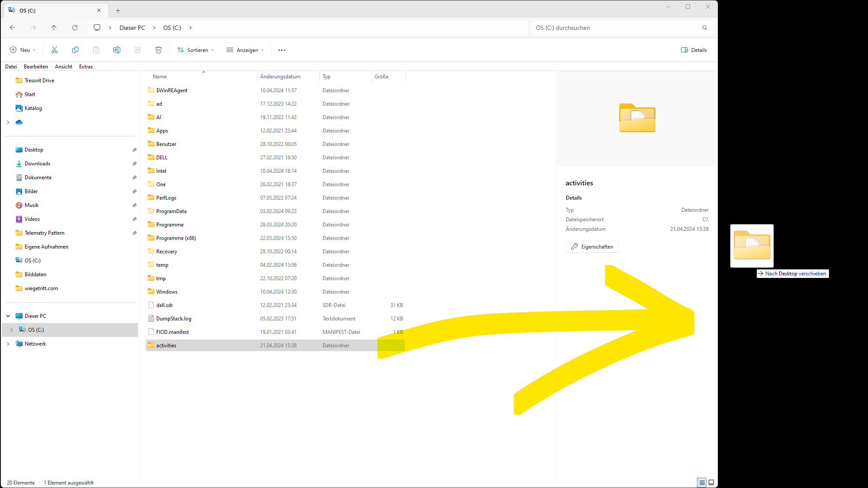Viewport: 868px width, 488px height.
Task: Click the Copy icon in toolbar
Action: [x=75, y=50]
